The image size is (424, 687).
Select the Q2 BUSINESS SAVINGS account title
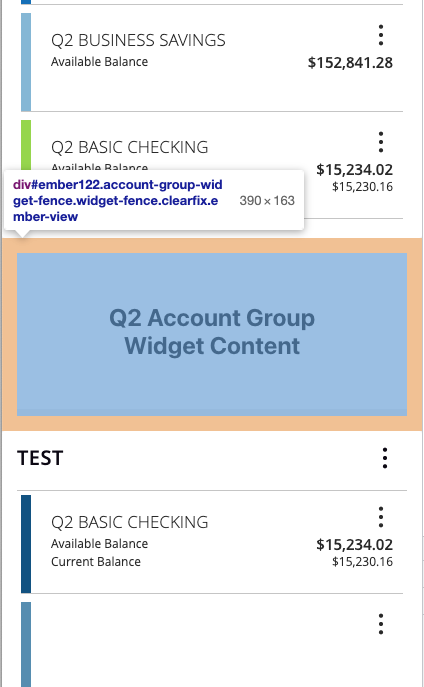pyautogui.click(x=138, y=40)
